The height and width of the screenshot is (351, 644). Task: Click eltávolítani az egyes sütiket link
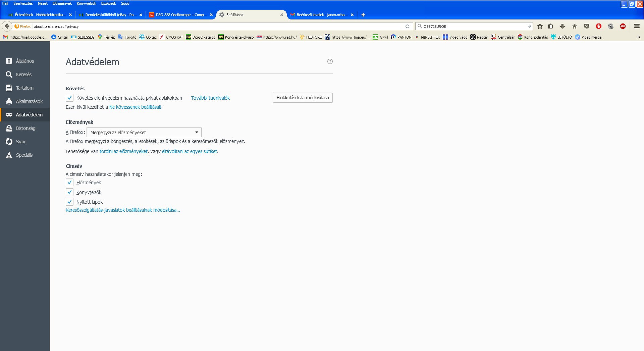point(190,151)
